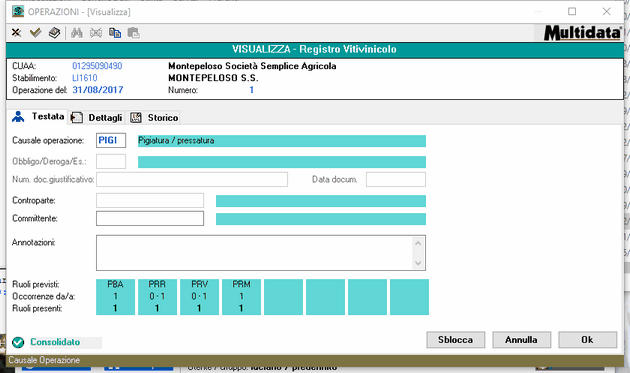The image size is (630, 373).
Task: Click the paste toolbar icon
Action: [x=133, y=33]
